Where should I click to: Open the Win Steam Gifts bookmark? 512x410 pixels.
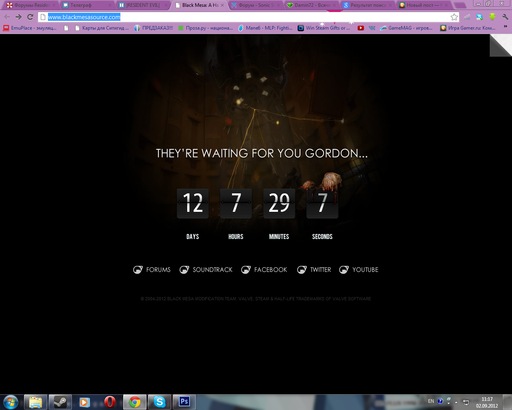click(x=324, y=28)
